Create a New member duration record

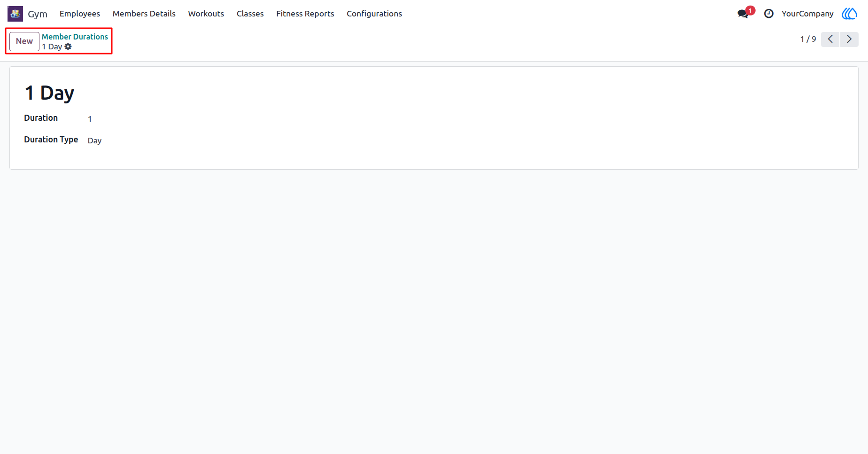(24, 41)
